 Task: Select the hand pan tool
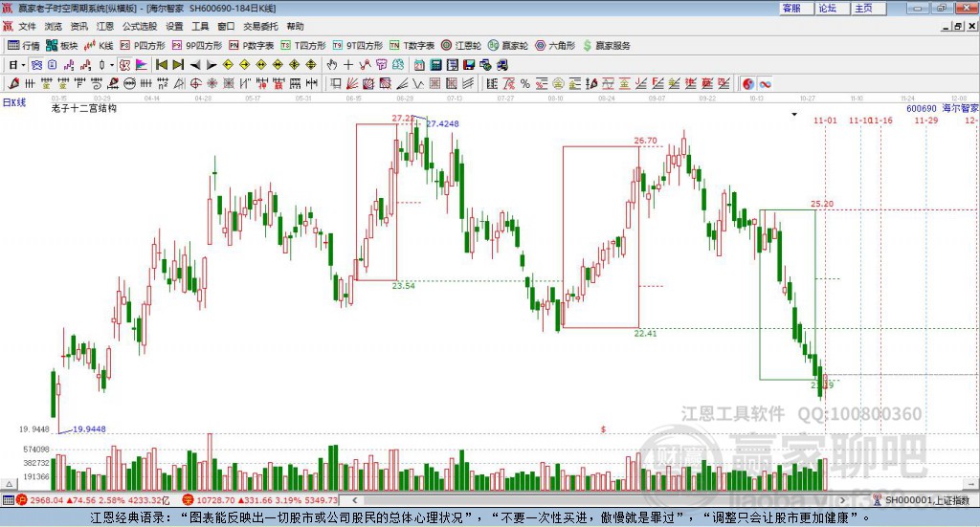pyautogui.click(x=331, y=65)
